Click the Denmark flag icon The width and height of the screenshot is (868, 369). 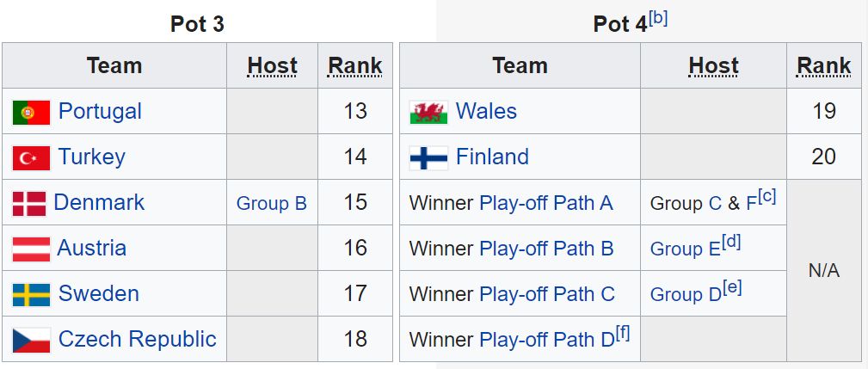[29, 204]
